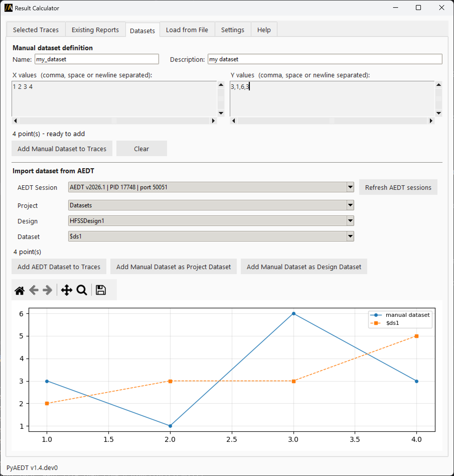Open the Settings tab
The image size is (454, 476).
coord(233,30)
